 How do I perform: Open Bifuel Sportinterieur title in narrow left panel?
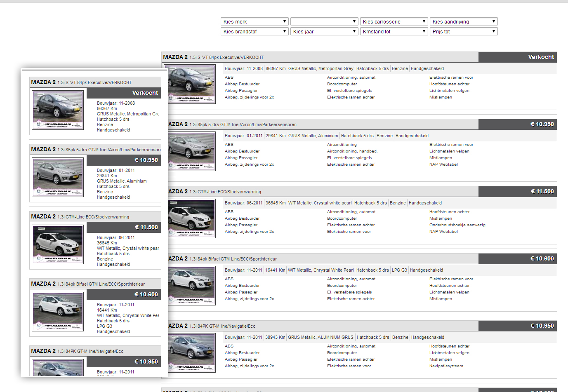click(x=88, y=284)
